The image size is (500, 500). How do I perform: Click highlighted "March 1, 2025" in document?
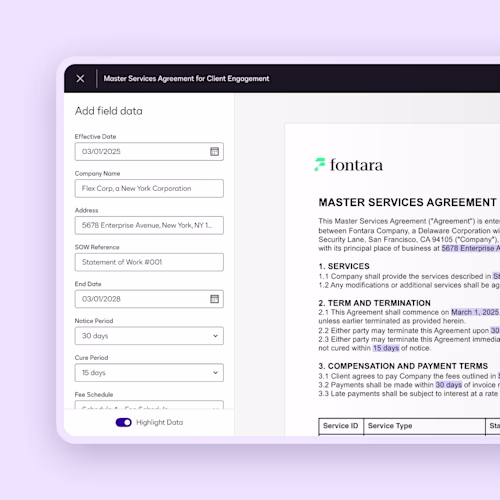pos(475,312)
